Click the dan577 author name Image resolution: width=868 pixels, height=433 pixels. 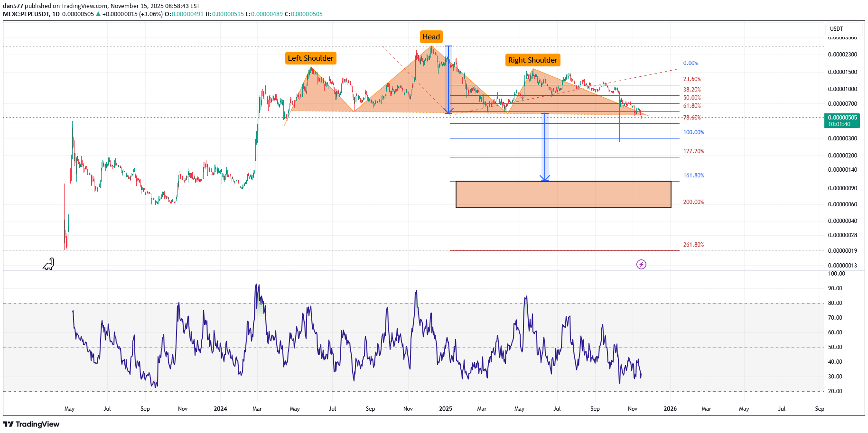click(13, 6)
